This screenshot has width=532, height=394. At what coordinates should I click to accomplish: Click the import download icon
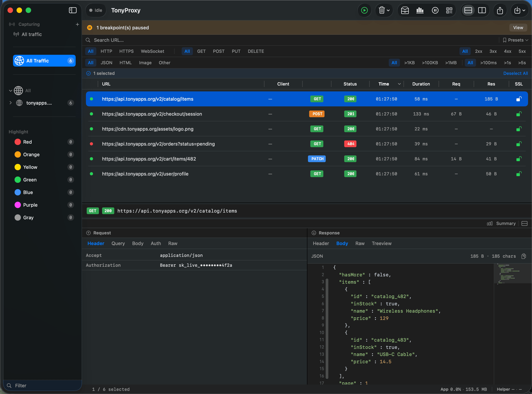tap(517, 10)
